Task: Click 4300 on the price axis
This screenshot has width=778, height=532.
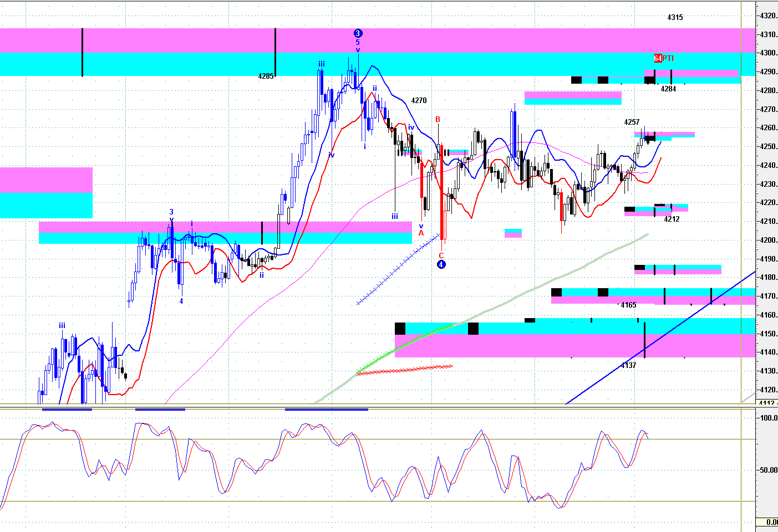Action: coord(768,53)
